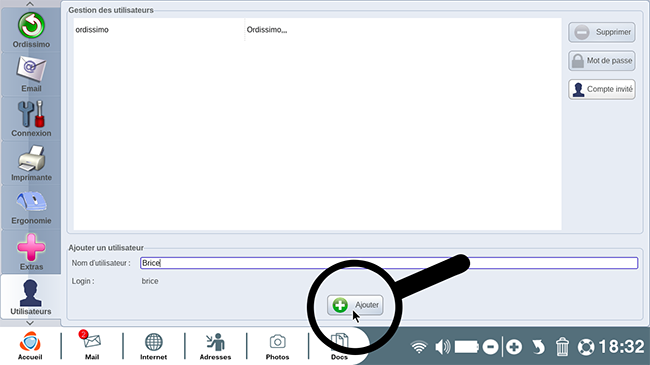Click the Ordissimo... name cell
This screenshot has height=365, width=650.
click(x=267, y=30)
